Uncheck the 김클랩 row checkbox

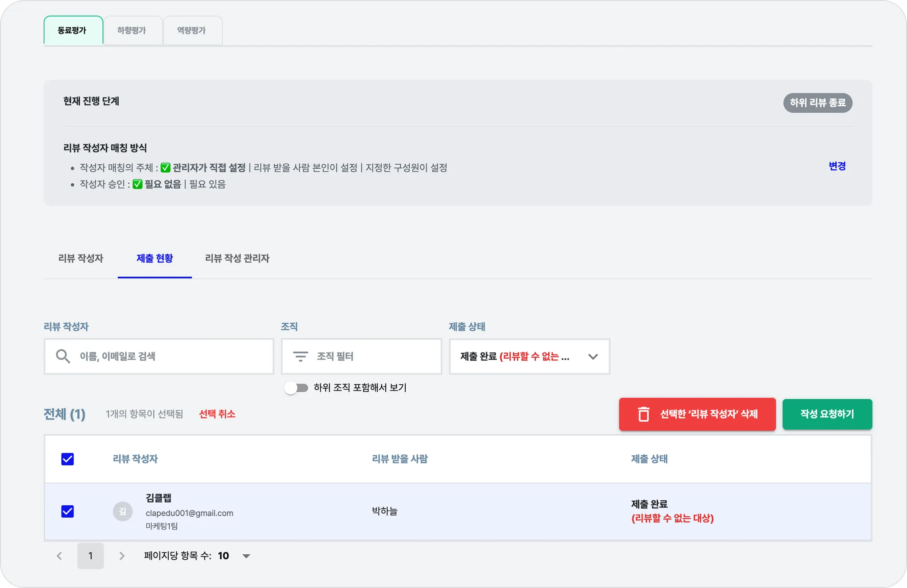[67, 511]
